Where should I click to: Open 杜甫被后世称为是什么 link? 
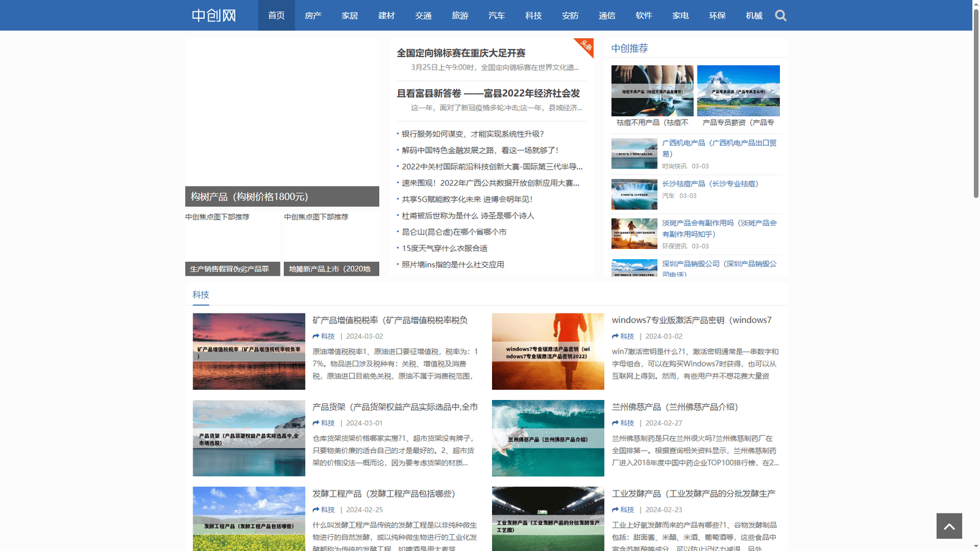click(x=468, y=216)
